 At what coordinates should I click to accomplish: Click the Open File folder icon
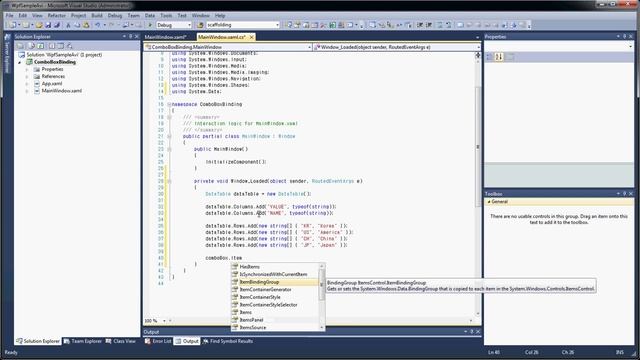pyautogui.click(x=39, y=25)
